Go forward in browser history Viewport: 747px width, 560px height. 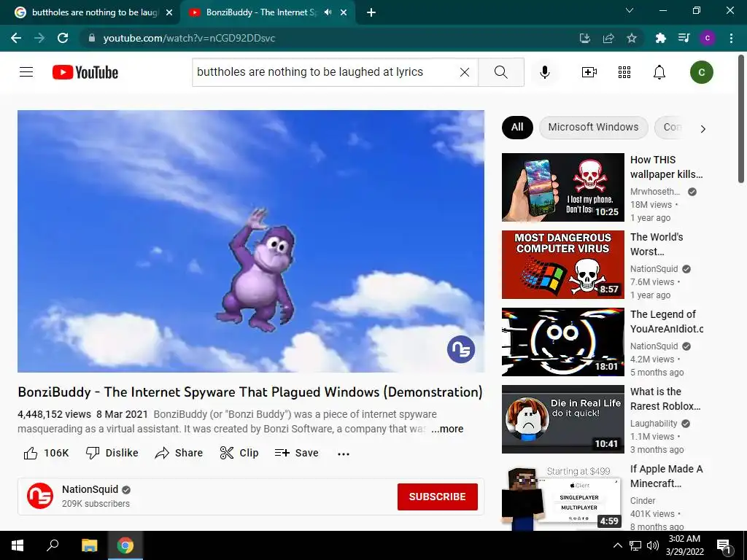(x=39, y=38)
